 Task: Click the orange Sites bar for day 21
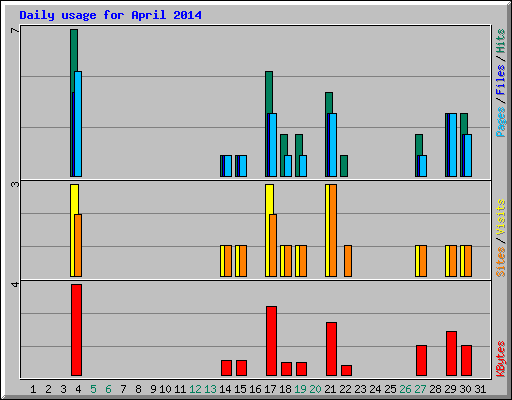click(x=333, y=230)
